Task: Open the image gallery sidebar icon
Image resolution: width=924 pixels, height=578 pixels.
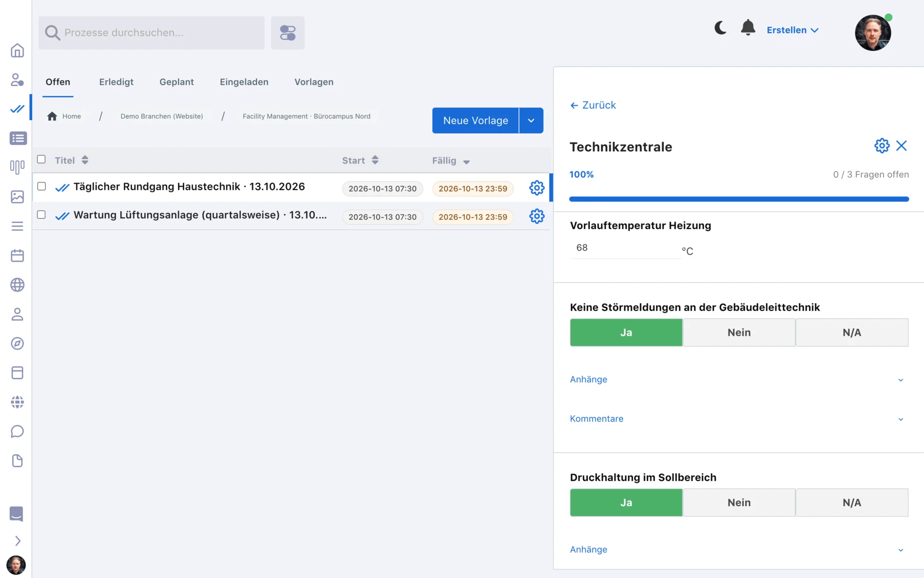Action: pos(17,197)
